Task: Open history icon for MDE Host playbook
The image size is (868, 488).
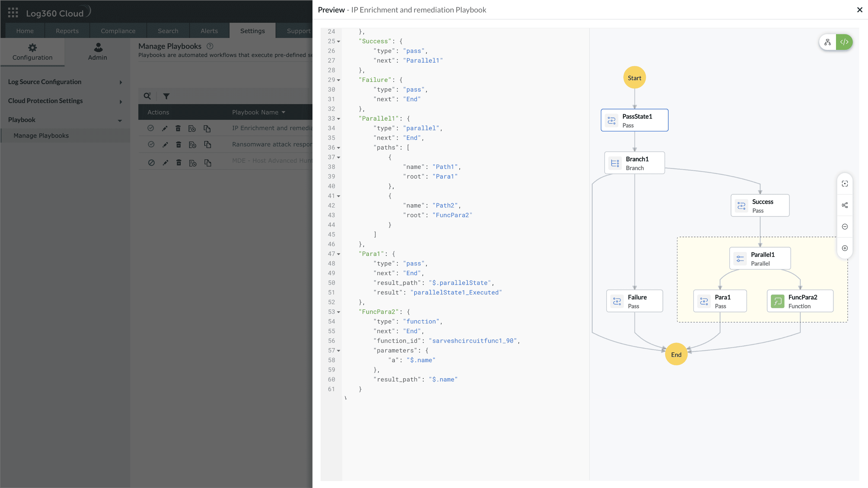Action: 193,163
